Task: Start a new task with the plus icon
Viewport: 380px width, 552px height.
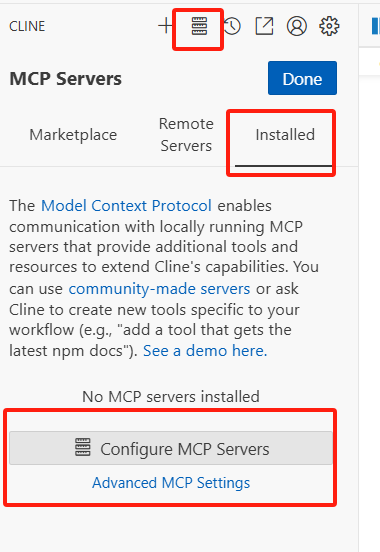Action: click(x=165, y=26)
